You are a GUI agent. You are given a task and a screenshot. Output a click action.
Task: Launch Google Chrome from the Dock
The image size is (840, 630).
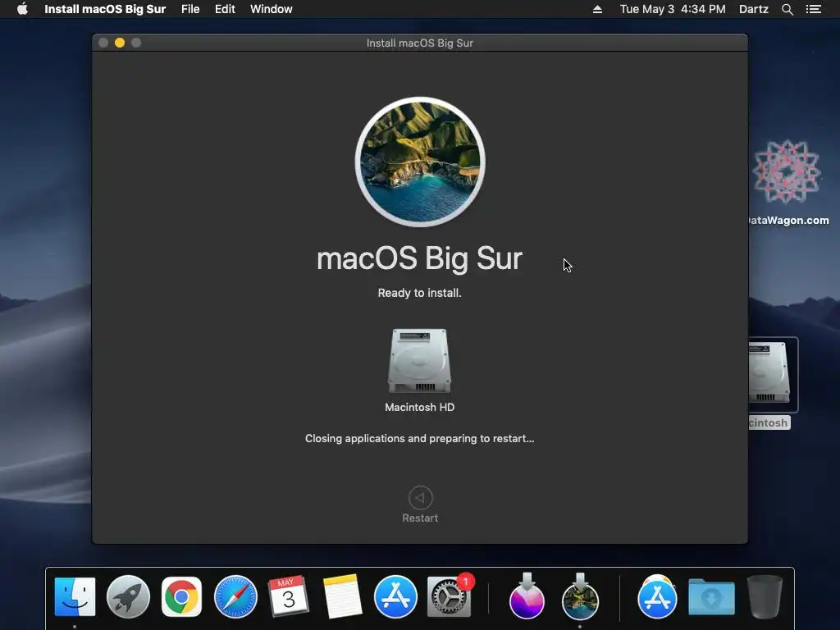(181, 596)
